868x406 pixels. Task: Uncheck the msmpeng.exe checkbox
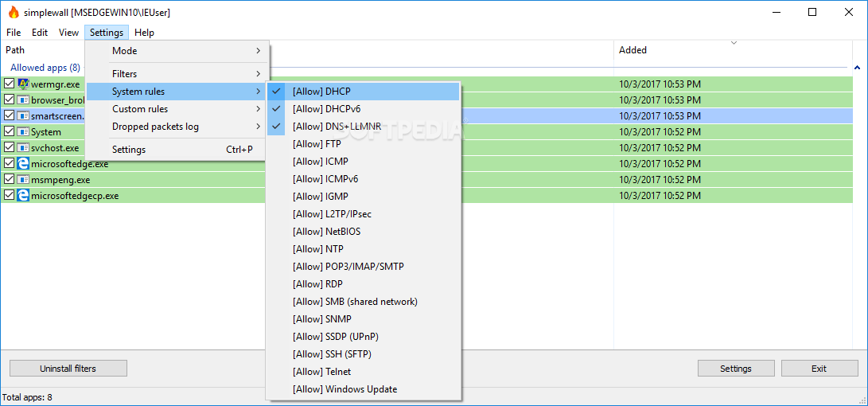click(x=9, y=180)
